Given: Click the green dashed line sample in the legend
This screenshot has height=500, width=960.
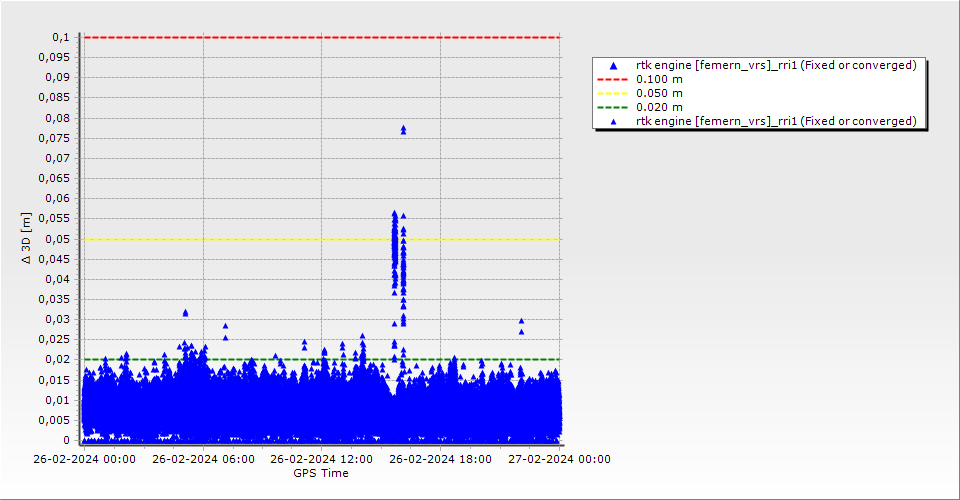Looking at the screenshot, I should point(613,107).
